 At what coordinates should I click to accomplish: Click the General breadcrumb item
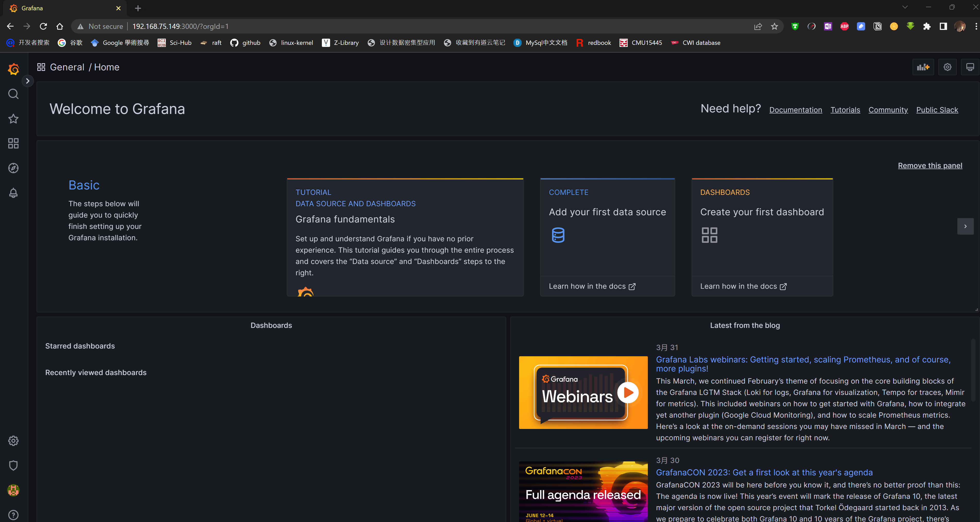(x=67, y=67)
